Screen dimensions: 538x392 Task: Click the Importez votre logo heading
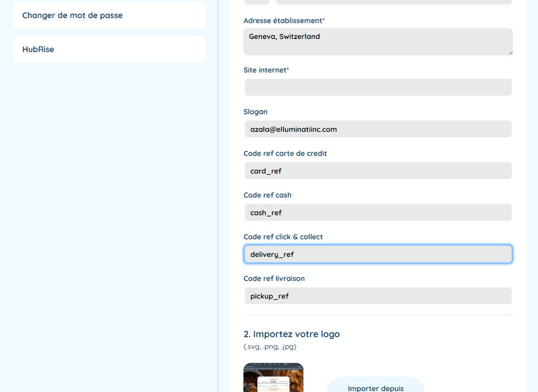point(291,334)
